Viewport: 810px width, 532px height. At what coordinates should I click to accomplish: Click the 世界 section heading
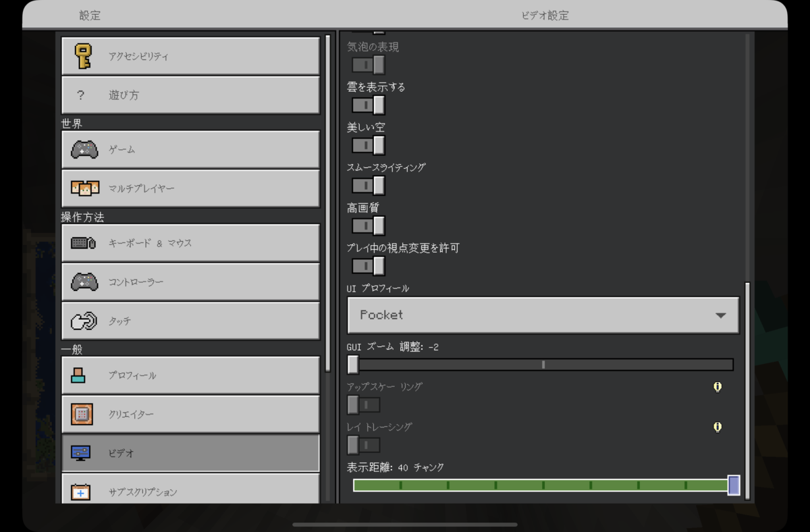click(x=72, y=124)
